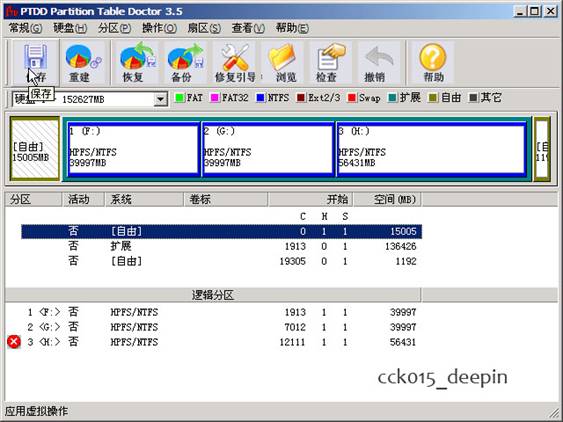This screenshot has height=422, width=563.
Task: Click the red Swap legend swatch
Action: coord(352,98)
